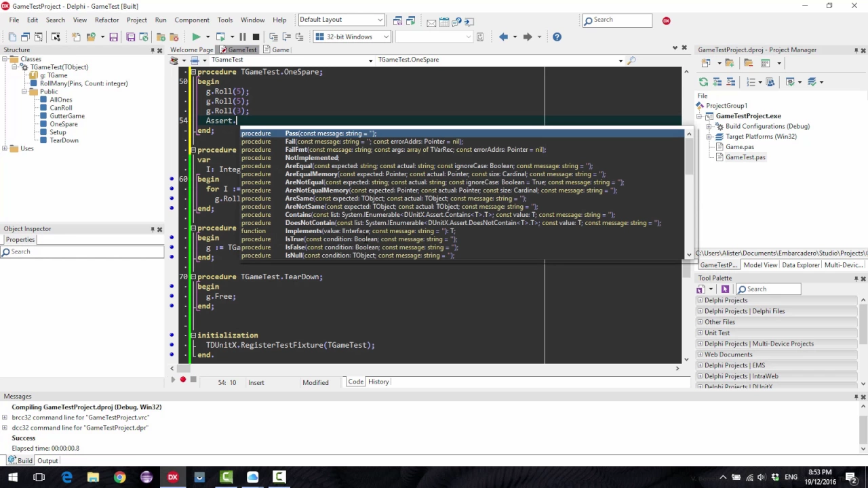Screen dimensions: 868x488
Task: Select Game.pas in Project Manager
Action: point(740,147)
